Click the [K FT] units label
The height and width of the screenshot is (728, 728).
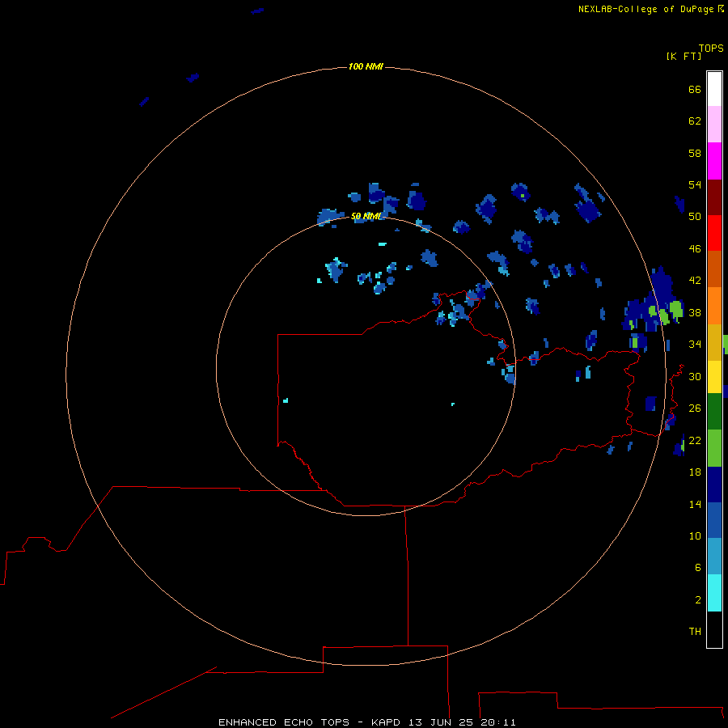(x=684, y=56)
